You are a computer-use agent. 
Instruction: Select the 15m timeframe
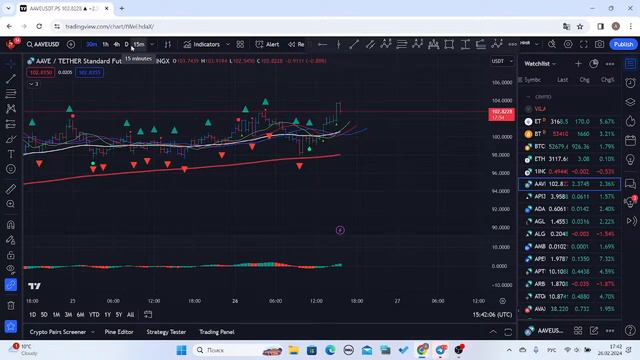pyautogui.click(x=139, y=44)
